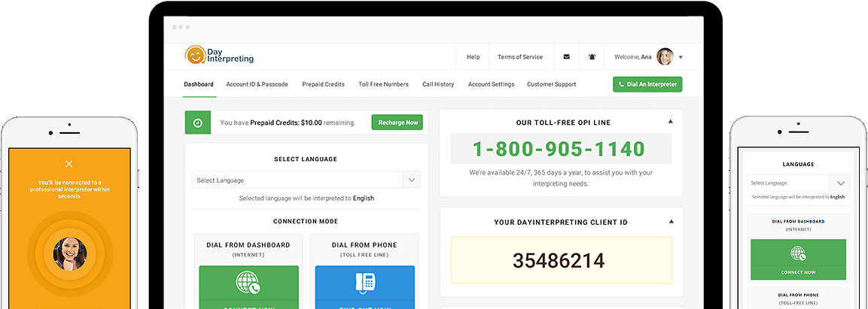Screen dimensions: 868x309
Task: Open Terms of Service link
Action: click(520, 57)
